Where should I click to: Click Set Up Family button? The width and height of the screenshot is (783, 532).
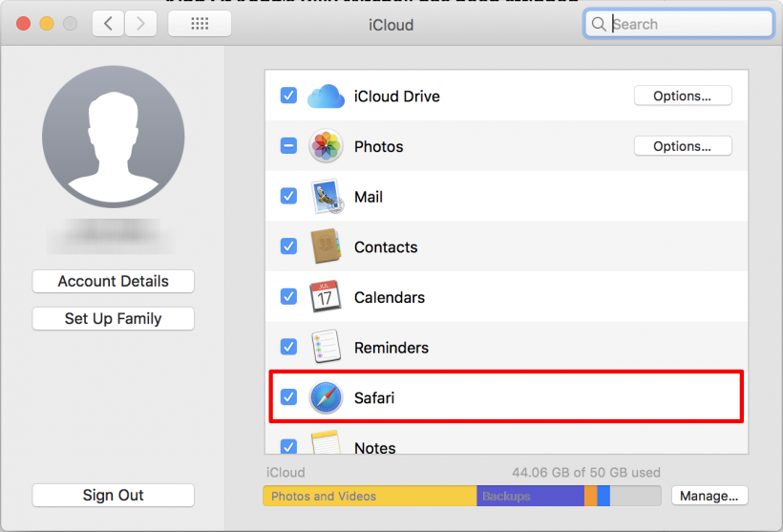[114, 319]
